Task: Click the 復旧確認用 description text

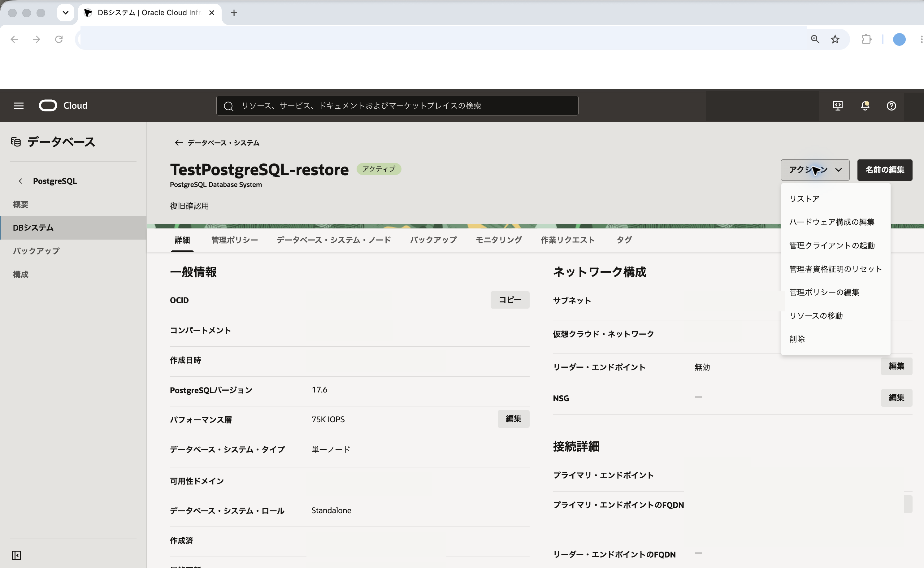Action: [x=189, y=206]
